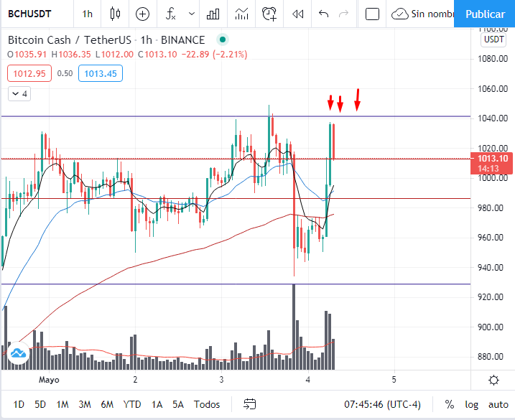Open the go-to-date calendar icon
The image size is (515, 420).
pyautogui.click(x=250, y=404)
